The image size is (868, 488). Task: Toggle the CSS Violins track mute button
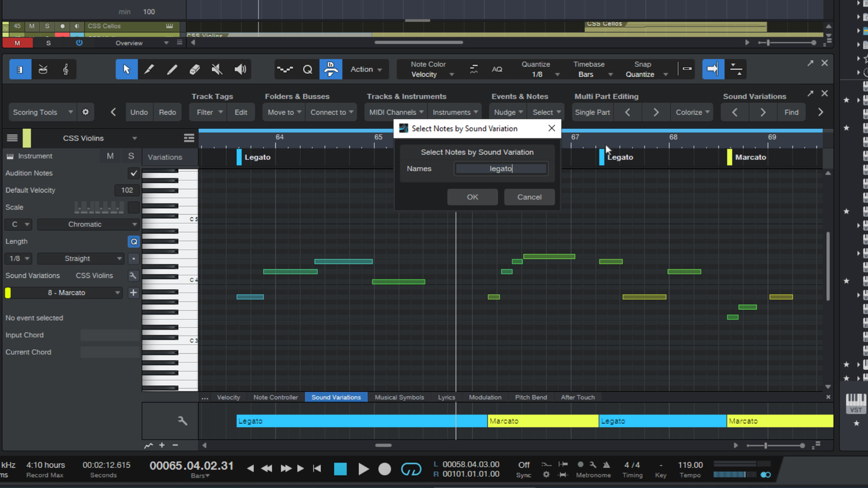(x=109, y=156)
